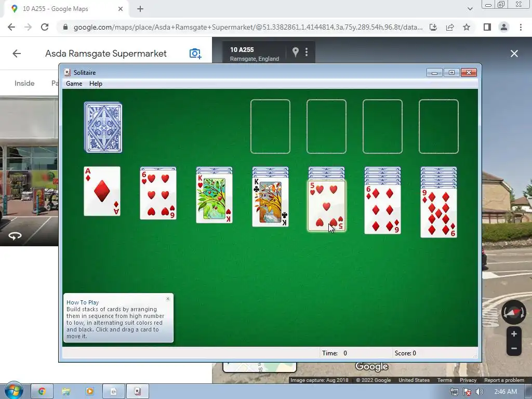Screen dimensions: 532x399
Task: Select the 9 of Diamonds card
Action: 438,212
